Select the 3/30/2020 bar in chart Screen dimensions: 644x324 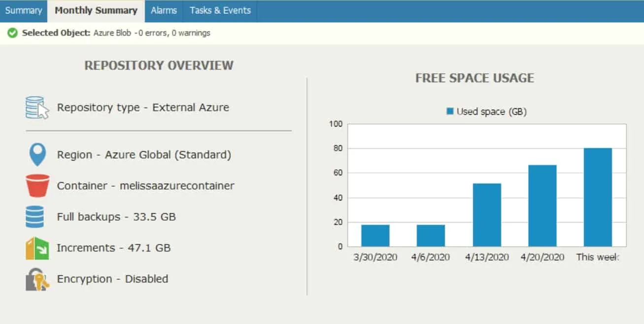[x=375, y=235]
